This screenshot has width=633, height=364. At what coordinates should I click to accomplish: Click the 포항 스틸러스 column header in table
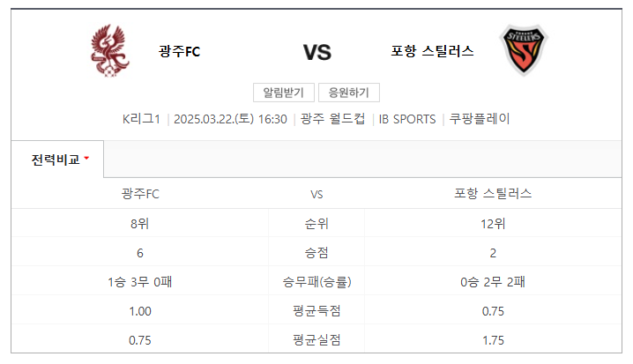[493, 194]
